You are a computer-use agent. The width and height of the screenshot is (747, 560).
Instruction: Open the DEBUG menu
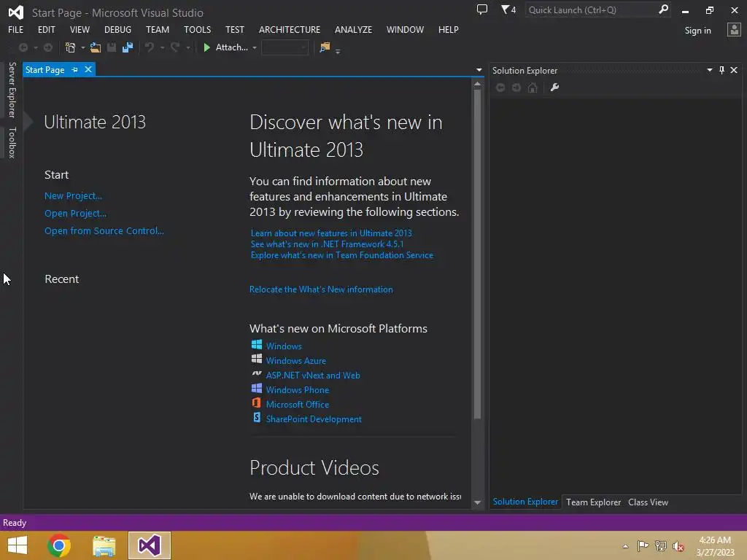coord(117,29)
